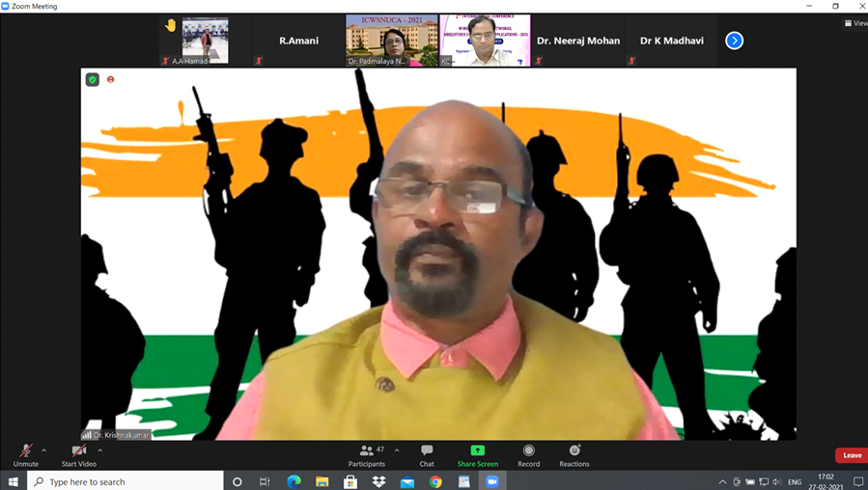Leave the meeting

pyautogui.click(x=852, y=455)
